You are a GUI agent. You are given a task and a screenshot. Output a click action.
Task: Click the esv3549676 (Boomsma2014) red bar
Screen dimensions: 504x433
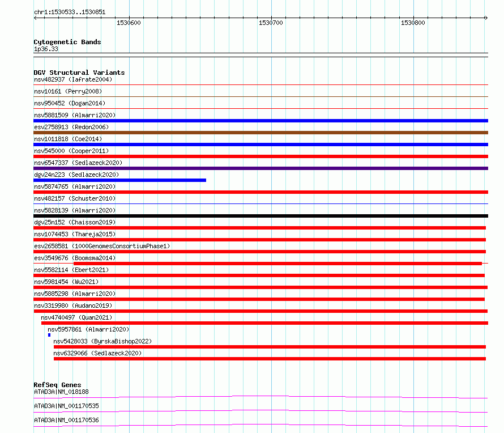pyautogui.click(x=277, y=264)
